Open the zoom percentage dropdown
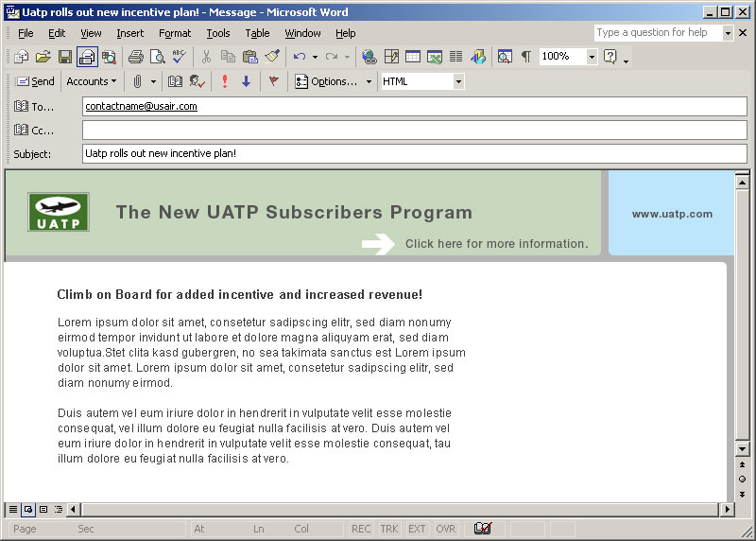756x541 pixels. 592,57
